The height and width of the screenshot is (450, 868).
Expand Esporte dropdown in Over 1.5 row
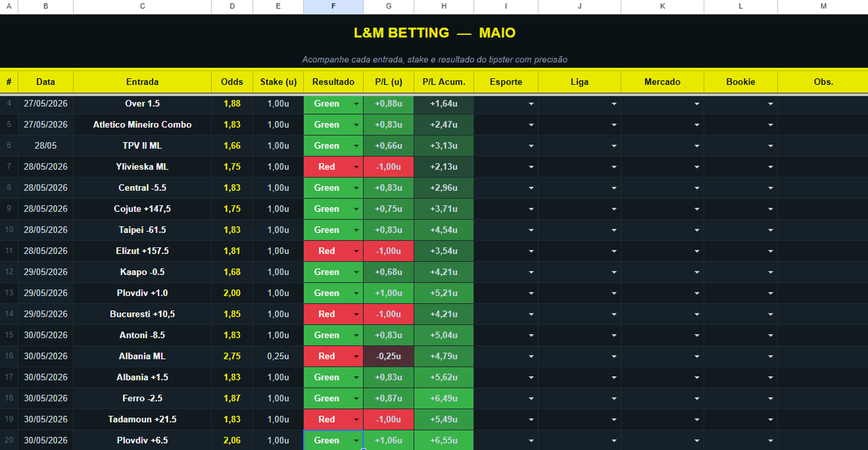(531, 103)
